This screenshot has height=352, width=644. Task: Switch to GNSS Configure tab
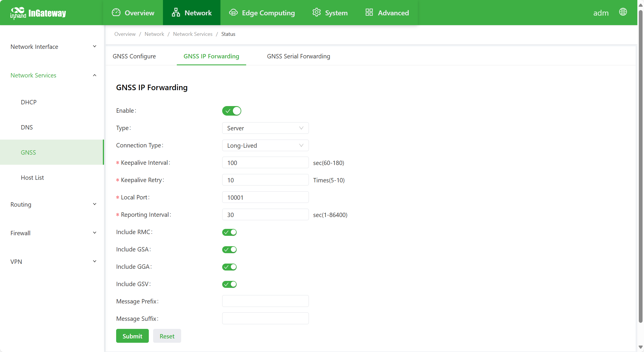(x=134, y=56)
